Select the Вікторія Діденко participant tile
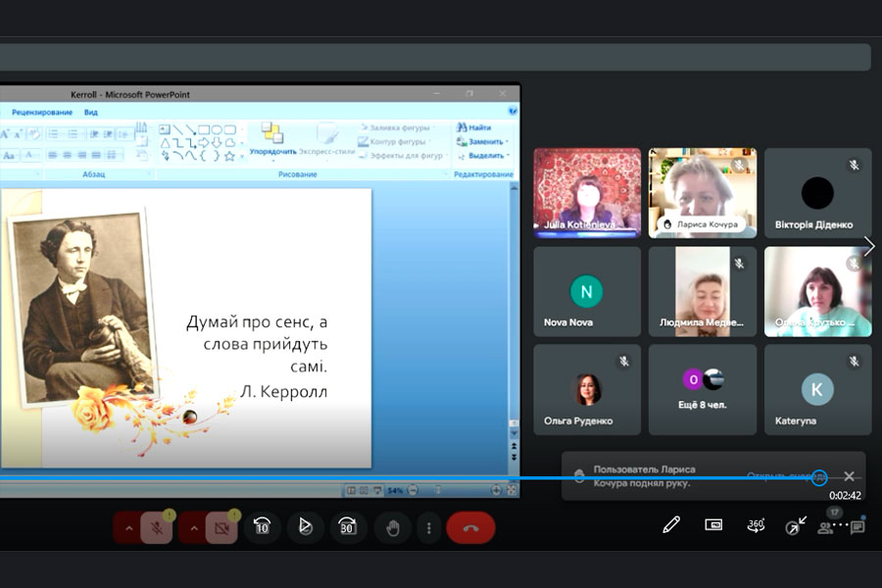882x588 pixels. point(818,192)
